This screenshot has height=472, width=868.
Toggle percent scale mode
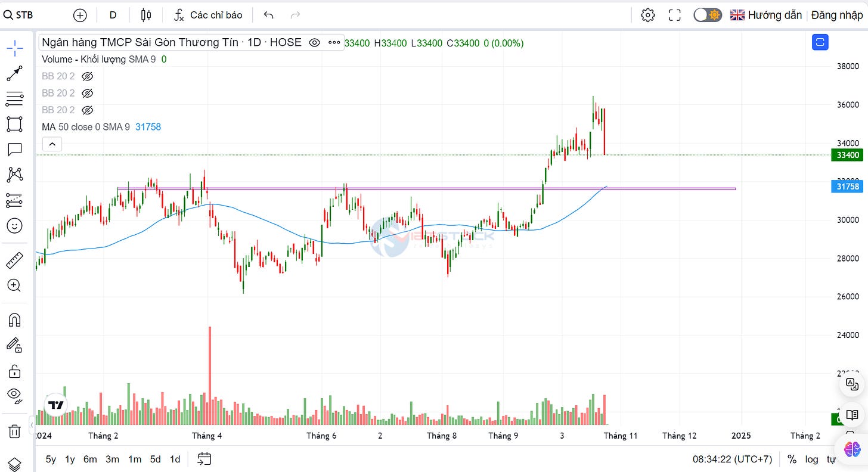[x=792, y=459]
